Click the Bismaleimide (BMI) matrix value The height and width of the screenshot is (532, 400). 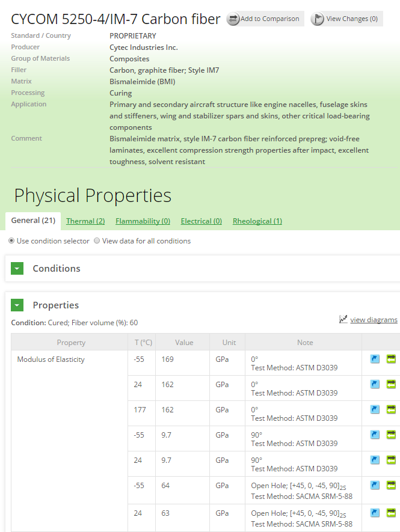(x=143, y=81)
